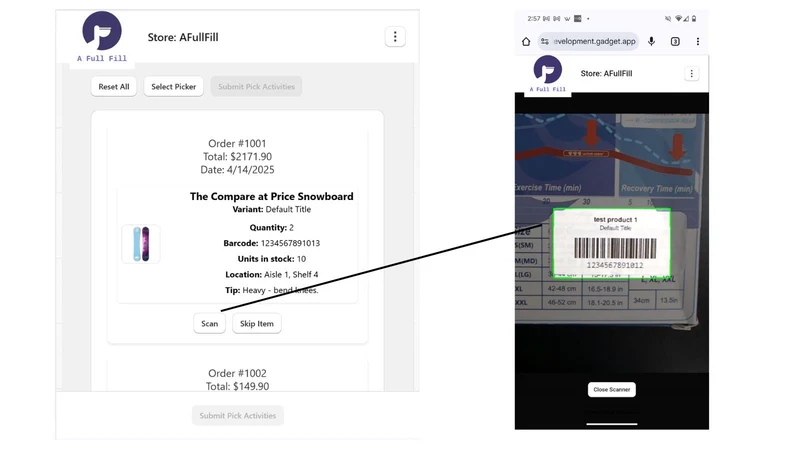Tap the phone home gesture bar
The height and width of the screenshot is (450, 800).
pos(612,423)
